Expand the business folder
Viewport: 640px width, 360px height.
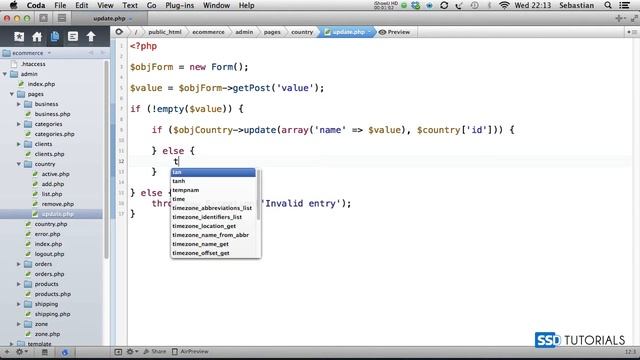pyautogui.click(x=19, y=104)
